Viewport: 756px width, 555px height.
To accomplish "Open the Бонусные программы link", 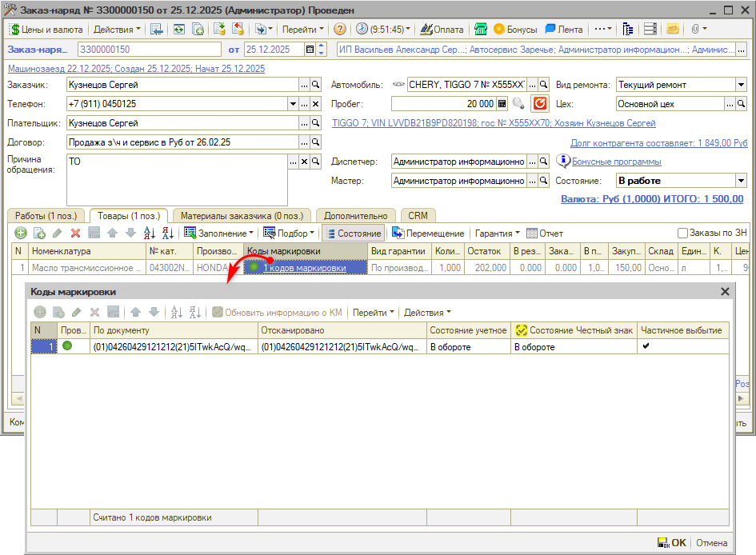I will pos(616,162).
